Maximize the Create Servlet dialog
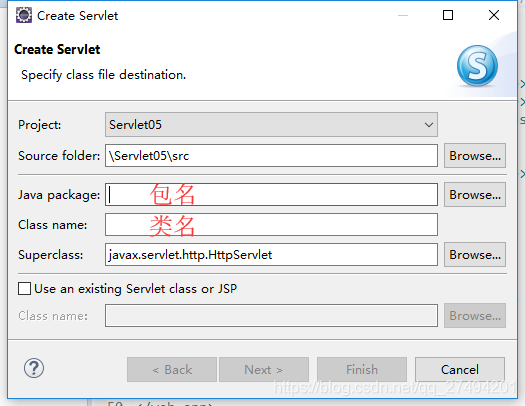This screenshot has height=406, width=525. (x=448, y=15)
